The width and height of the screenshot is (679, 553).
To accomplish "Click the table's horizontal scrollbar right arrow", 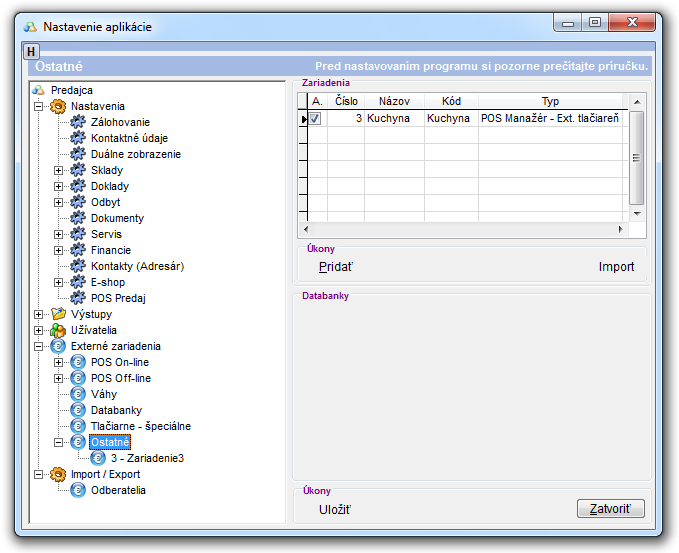I will tap(621, 230).
